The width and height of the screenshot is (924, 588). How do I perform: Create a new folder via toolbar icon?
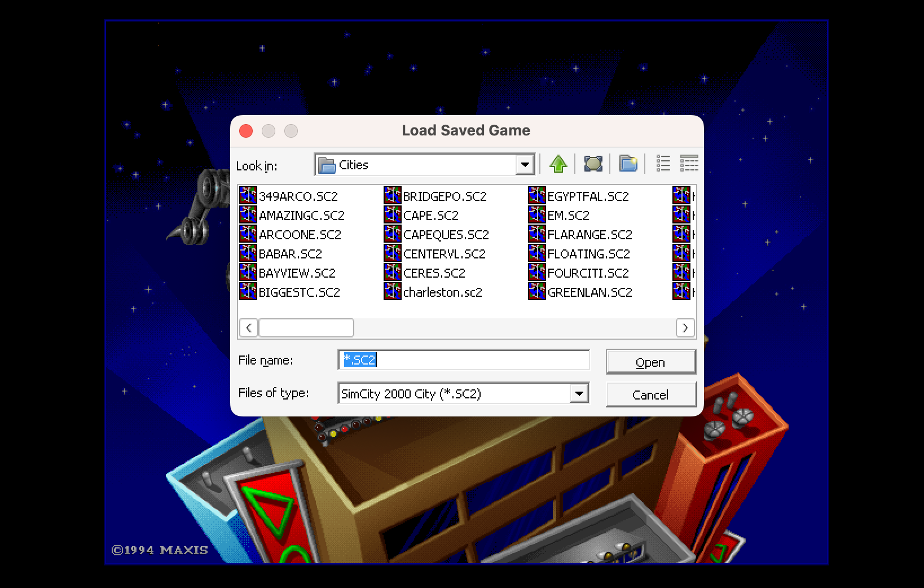[628, 164]
